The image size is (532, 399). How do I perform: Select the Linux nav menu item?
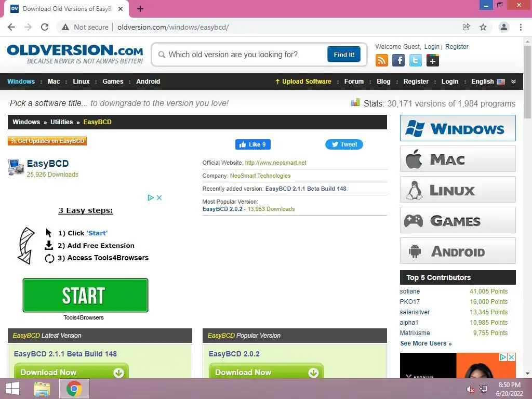81,82
